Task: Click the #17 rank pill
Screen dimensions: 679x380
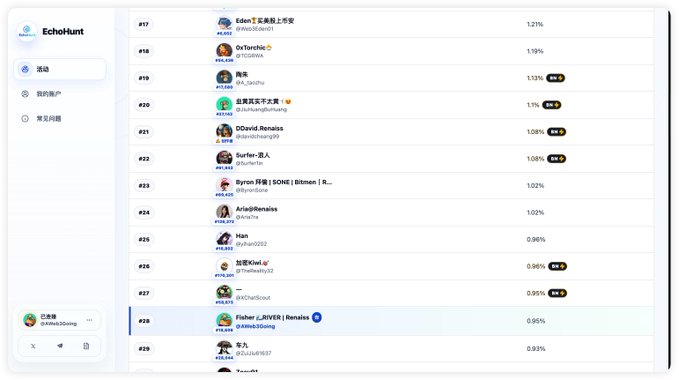Action: point(144,24)
